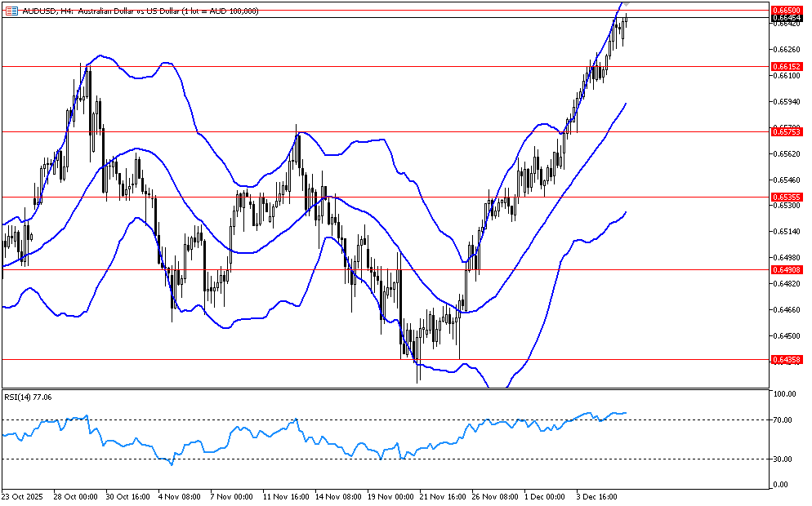Click the chart icon beside AUDUSD title
This screenshot has width=812, height=506.
[x=11, y=11]
